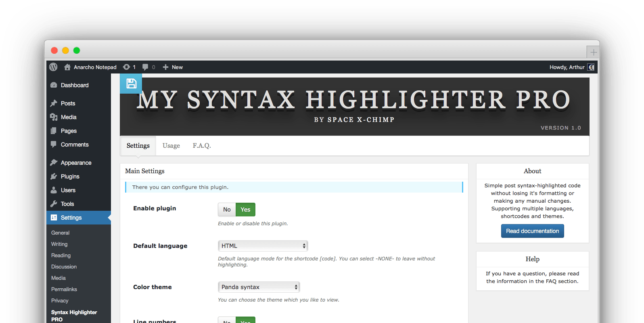Viewport: 644px width, 323px height.
Task: Click the Media icon in main sidebar
Action: (x=54, y=117)
